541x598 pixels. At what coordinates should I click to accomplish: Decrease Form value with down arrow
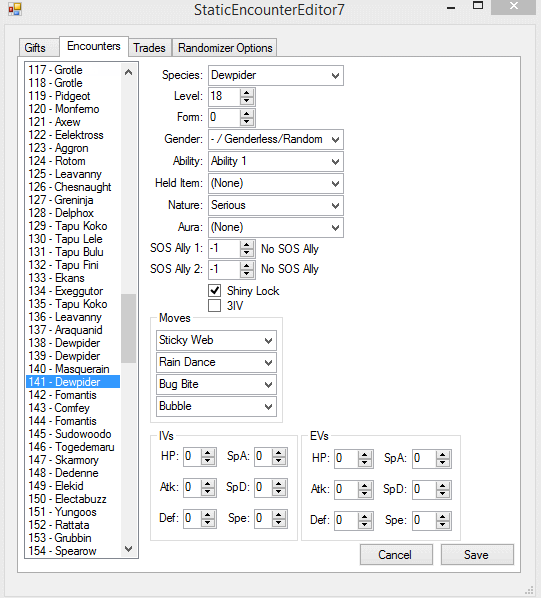247,122
